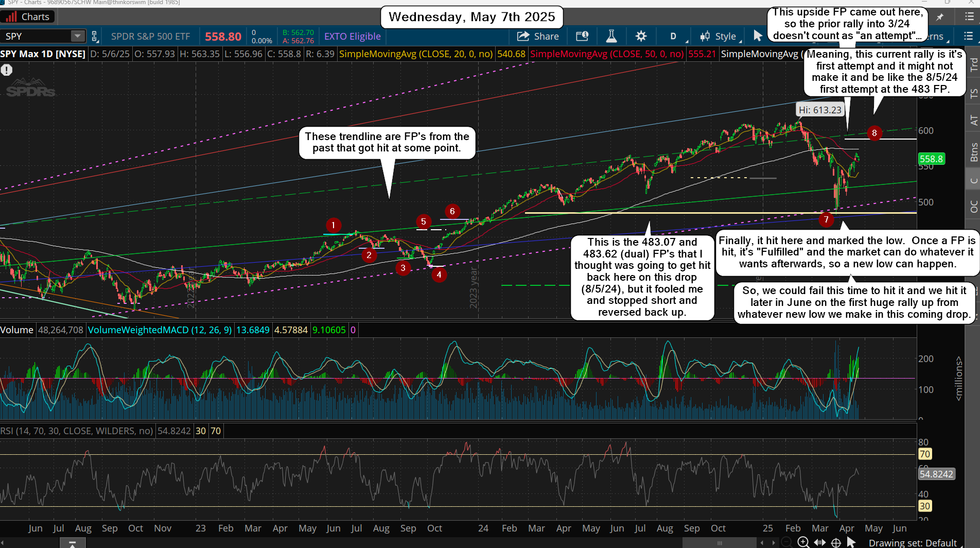980x548 pixels.
Task: Click the pan/expand horizontally icon
Action: pos(819,542)
